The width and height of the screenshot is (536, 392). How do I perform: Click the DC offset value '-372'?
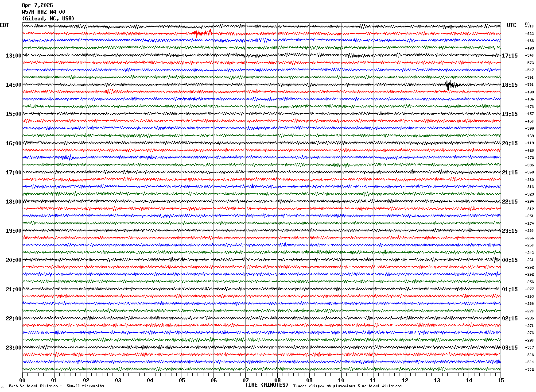point(529,158)
